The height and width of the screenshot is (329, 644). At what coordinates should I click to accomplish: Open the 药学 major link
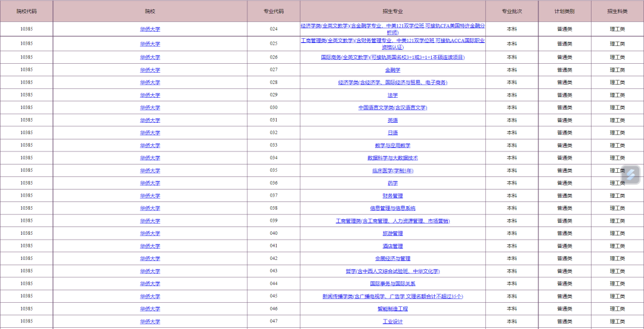pos(392,183)
